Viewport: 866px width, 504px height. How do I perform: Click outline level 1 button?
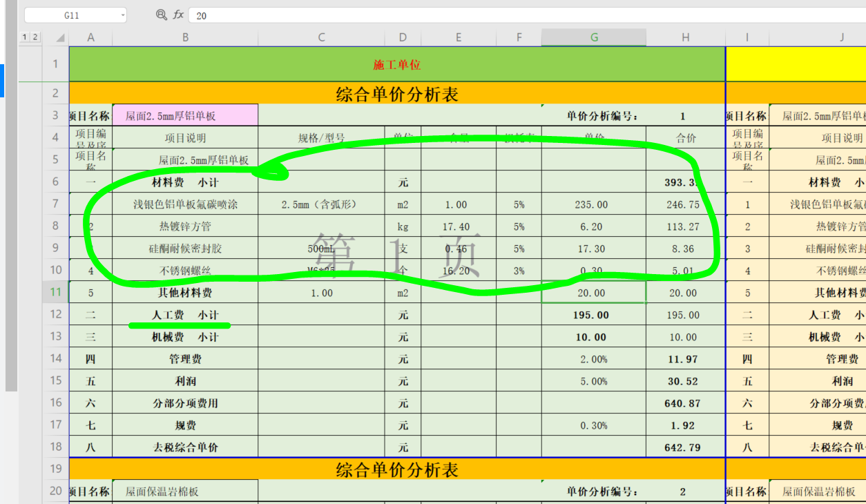25,37
